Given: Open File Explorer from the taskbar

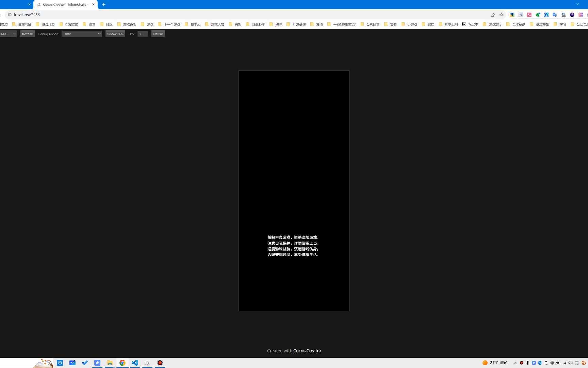Looking at the screenshot, I should (110, 363).
